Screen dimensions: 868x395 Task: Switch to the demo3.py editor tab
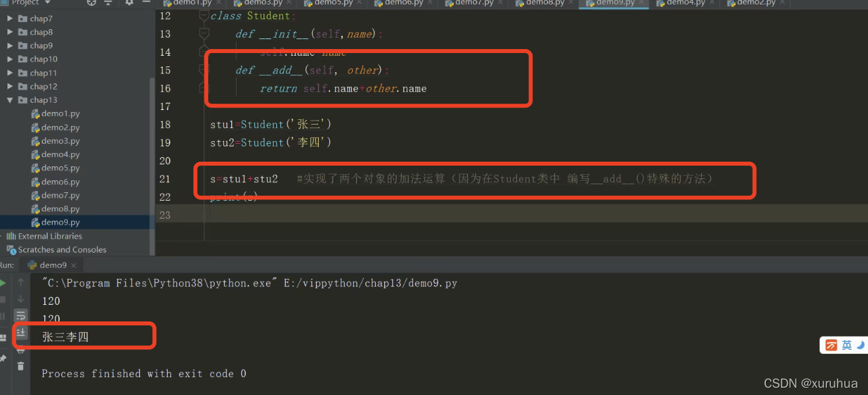point(263,3)
